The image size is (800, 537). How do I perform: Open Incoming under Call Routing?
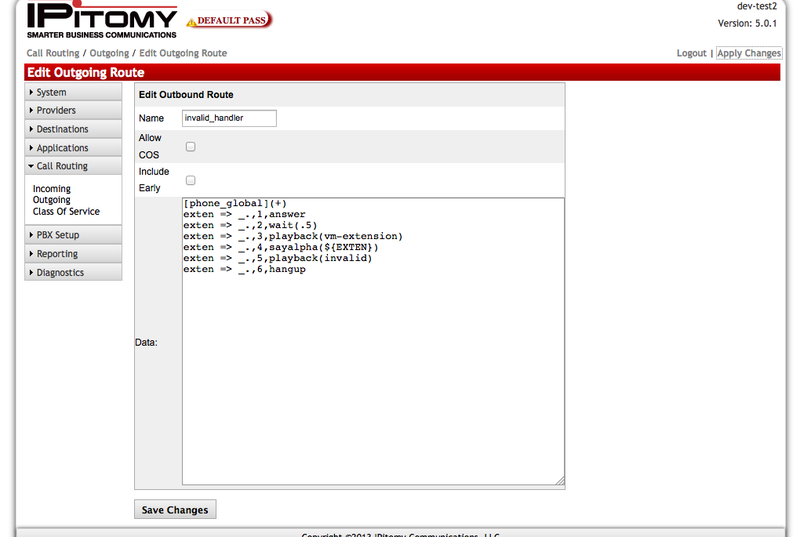pyautogui.click(x=52, y=189)
